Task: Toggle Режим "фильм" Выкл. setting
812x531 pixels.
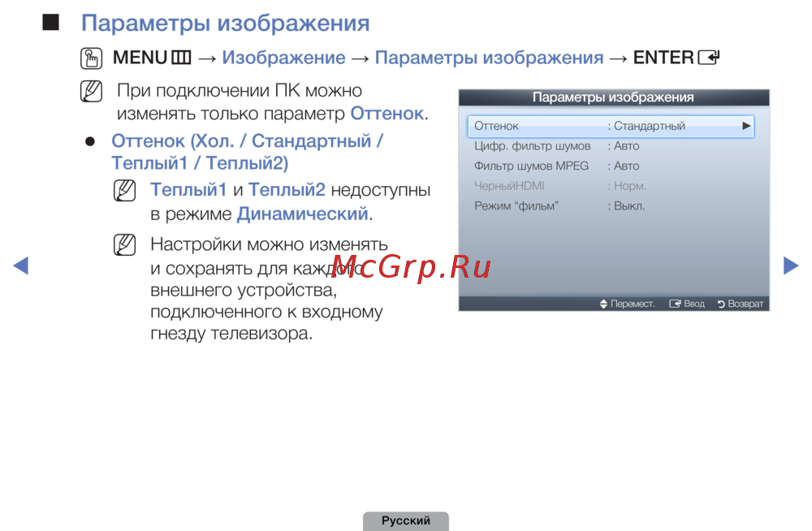Action: tap(628, 206)
